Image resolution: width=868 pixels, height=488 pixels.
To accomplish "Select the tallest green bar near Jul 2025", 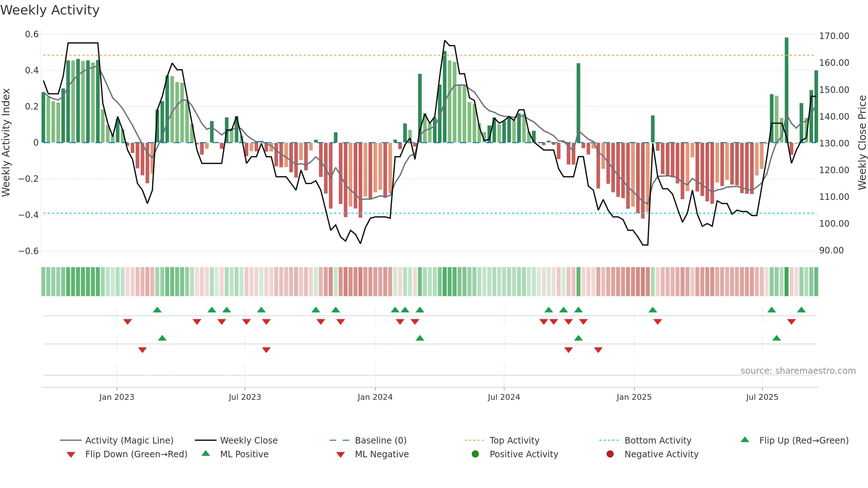I will [x=787, y=90].
